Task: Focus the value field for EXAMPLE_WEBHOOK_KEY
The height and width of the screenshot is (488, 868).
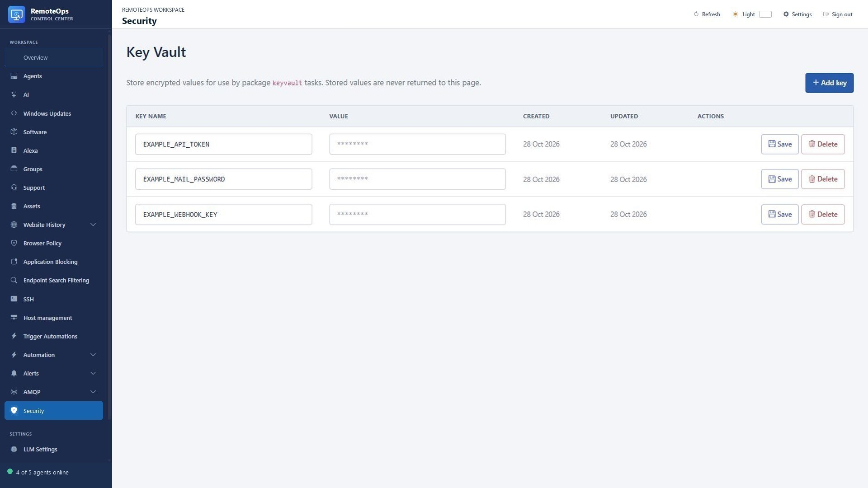Action: click(x=417, y=214)
